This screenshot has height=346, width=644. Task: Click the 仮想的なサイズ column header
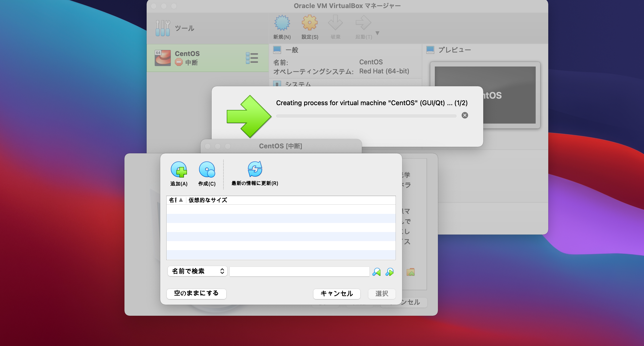point(208,200)
